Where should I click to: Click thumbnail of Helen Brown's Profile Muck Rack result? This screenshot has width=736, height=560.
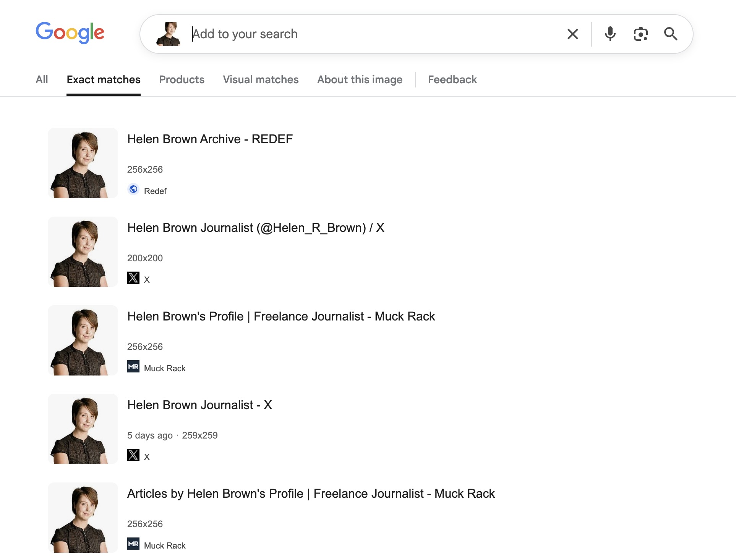click(x=83, y=340)
